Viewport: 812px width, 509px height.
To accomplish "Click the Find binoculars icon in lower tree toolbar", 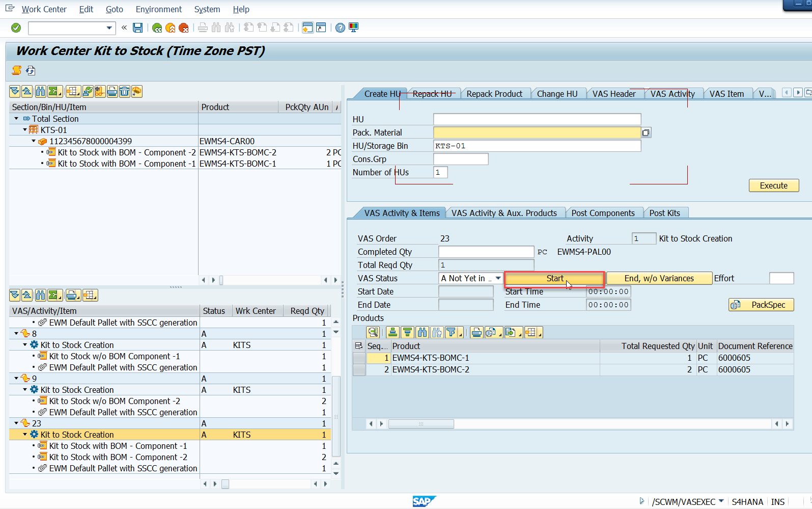I will point(40,295).
